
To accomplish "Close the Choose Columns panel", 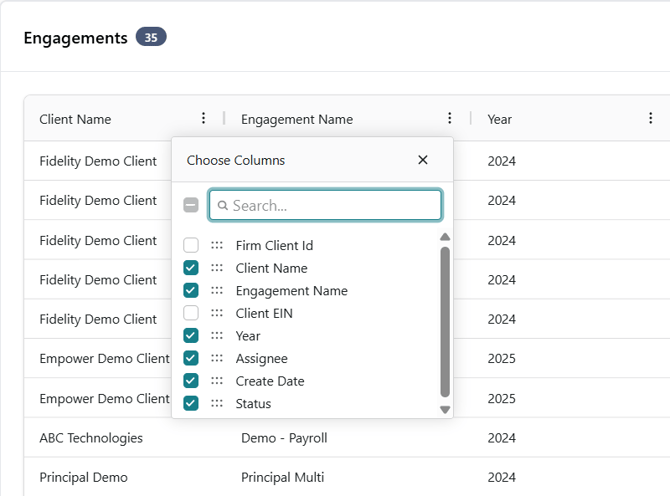I will tap(423, 160).
